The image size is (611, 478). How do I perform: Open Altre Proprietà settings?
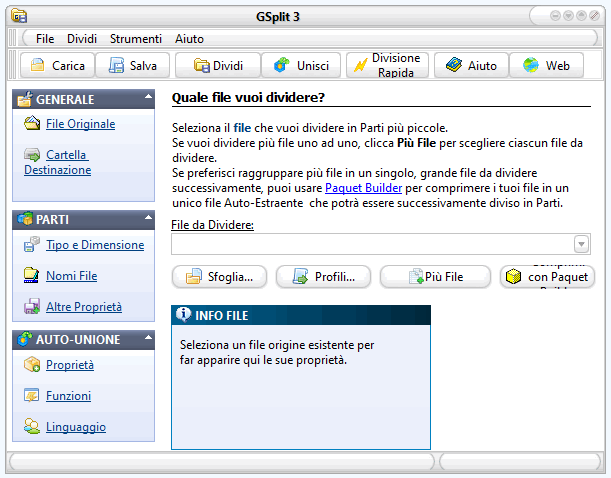[x=84, y=307]
